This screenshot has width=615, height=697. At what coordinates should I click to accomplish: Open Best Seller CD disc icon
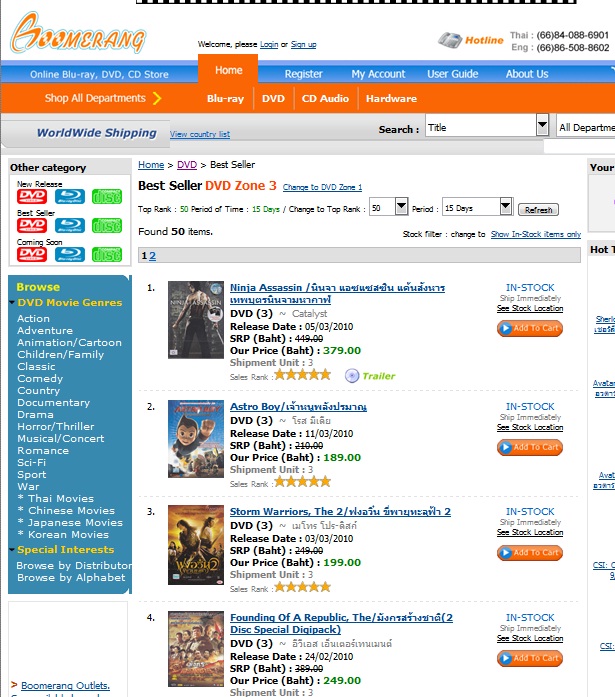pyautogui.click(x=107, y=225)
